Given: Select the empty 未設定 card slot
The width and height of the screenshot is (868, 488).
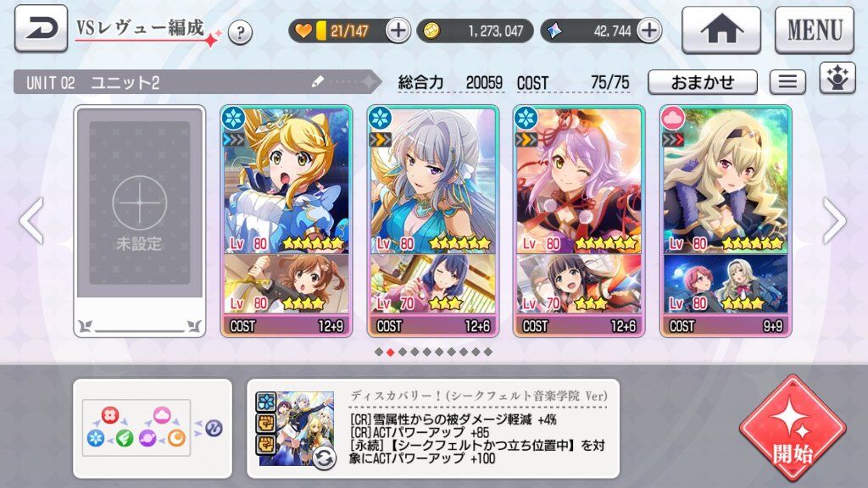Looking at the screenshot, I should coord(140,221).
